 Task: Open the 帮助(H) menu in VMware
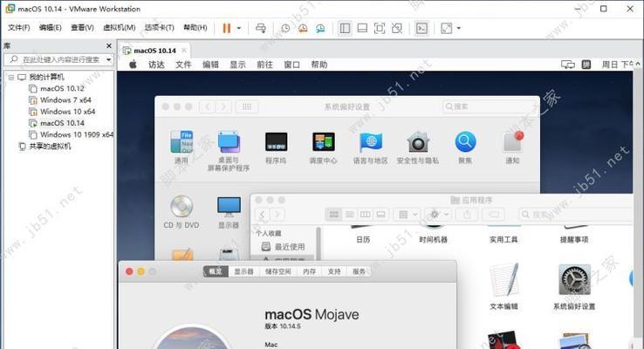click(x=195, y=28)
